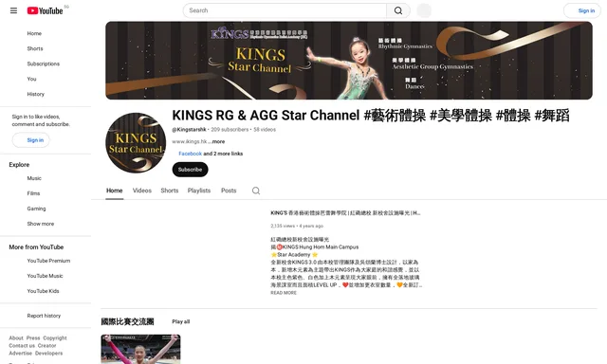Click Play all for 國際比賽交流團

181,321
